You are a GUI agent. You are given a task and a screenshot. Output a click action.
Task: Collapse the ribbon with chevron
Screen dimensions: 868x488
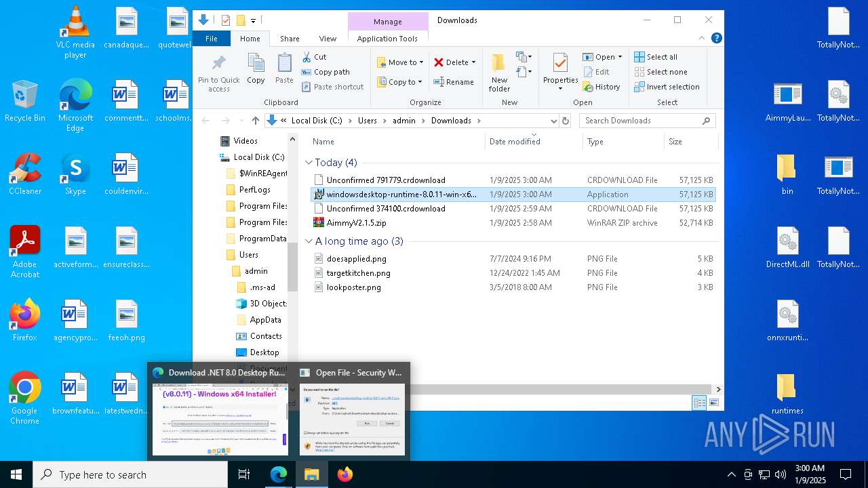coord(703,39)
